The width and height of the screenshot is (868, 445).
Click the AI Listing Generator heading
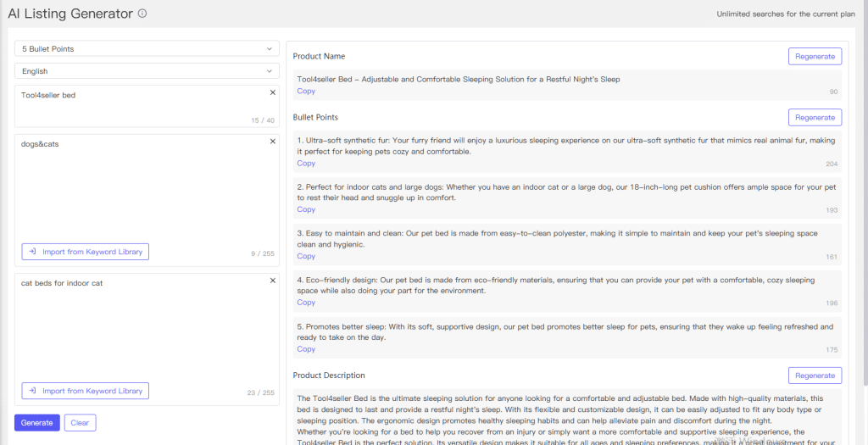pos(70,14)
